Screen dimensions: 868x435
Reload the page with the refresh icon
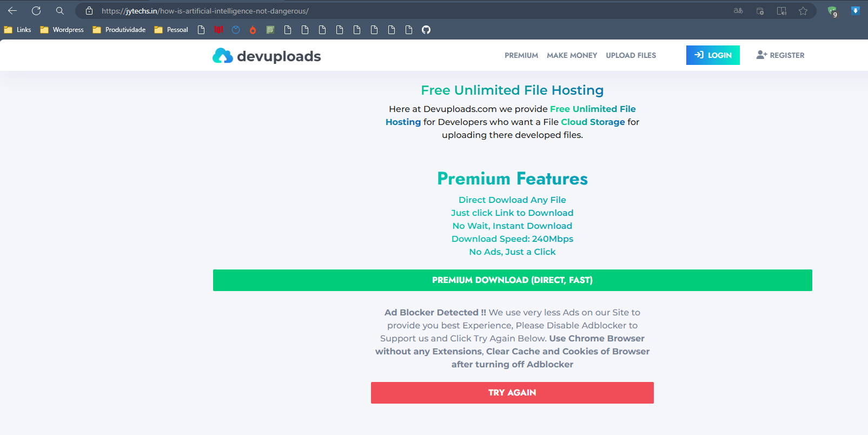(36, 11)
